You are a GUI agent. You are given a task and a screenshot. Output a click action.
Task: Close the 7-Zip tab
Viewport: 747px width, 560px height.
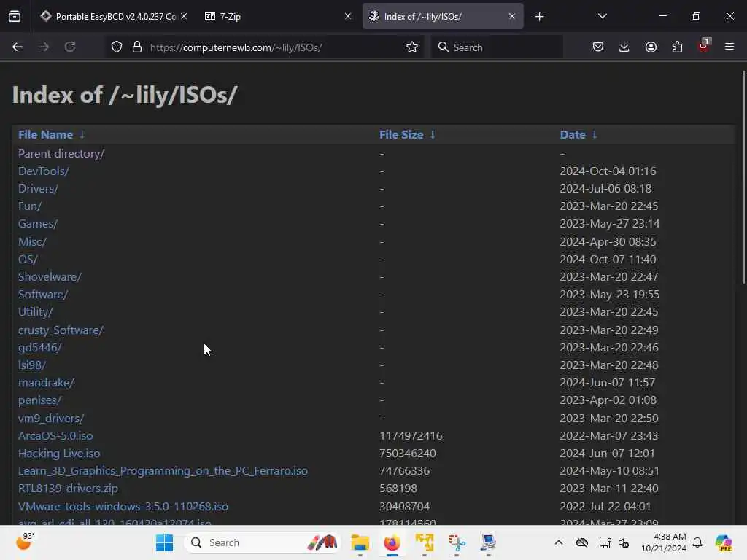348,17
